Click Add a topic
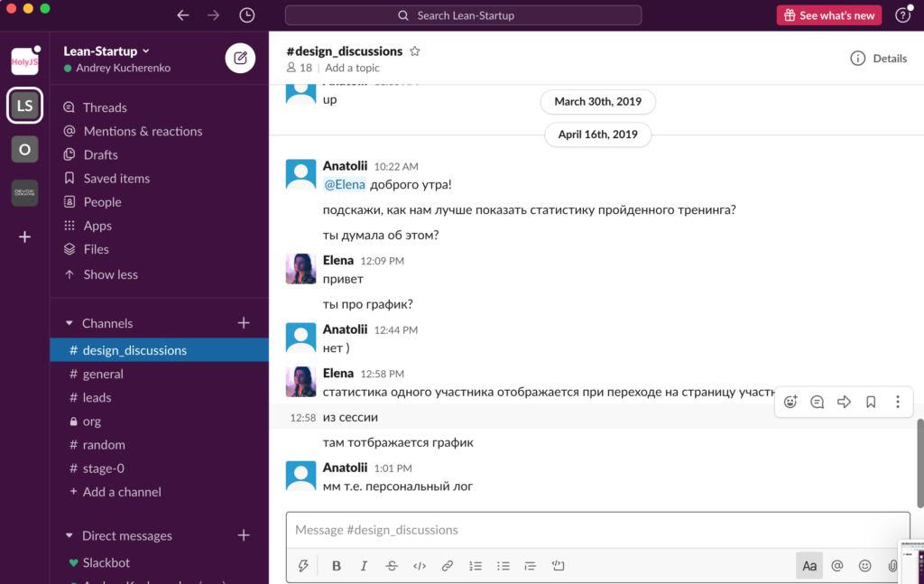The image size is (924, 584). (x=353, y=68)
